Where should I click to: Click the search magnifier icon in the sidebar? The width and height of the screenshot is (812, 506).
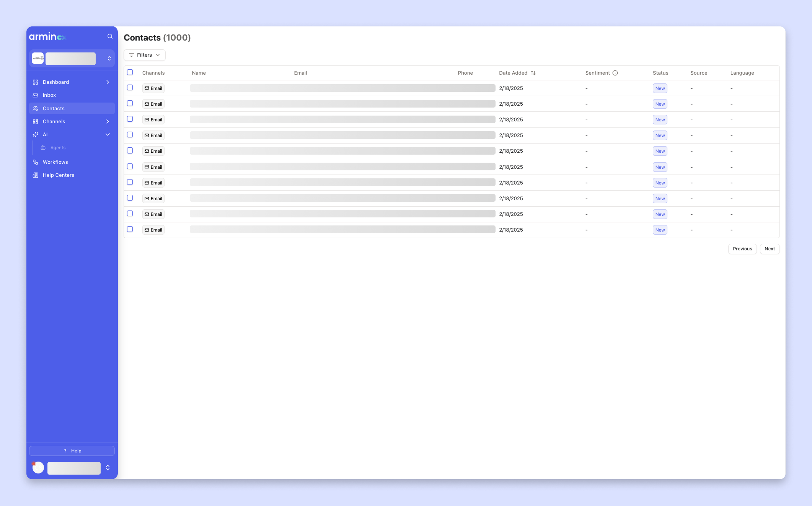110,36
